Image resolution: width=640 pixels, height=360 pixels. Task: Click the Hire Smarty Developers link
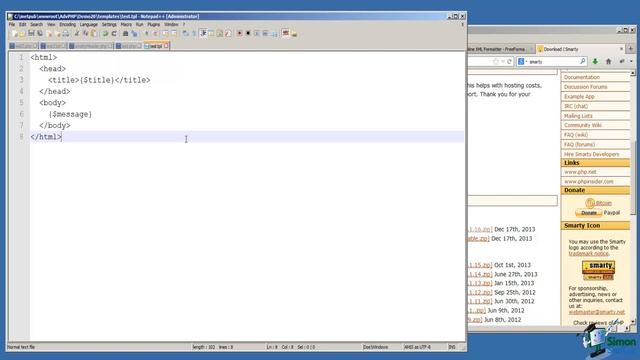point(591,154)
